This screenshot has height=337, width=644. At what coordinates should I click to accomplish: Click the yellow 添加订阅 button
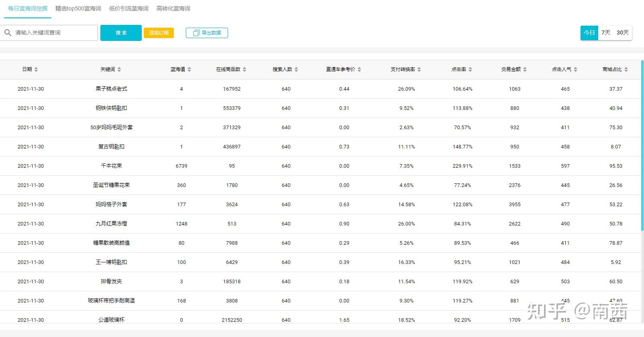tap(159, 33)
